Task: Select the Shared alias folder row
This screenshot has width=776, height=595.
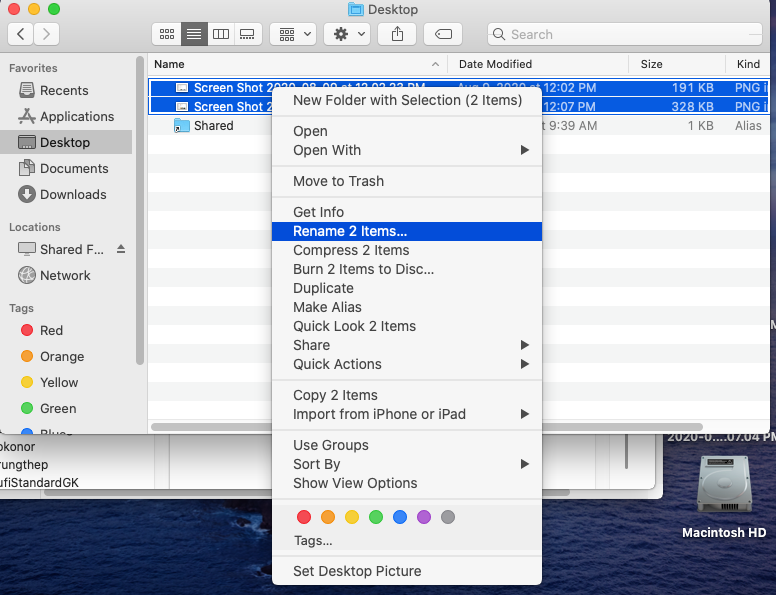Action: click(458, 126)
